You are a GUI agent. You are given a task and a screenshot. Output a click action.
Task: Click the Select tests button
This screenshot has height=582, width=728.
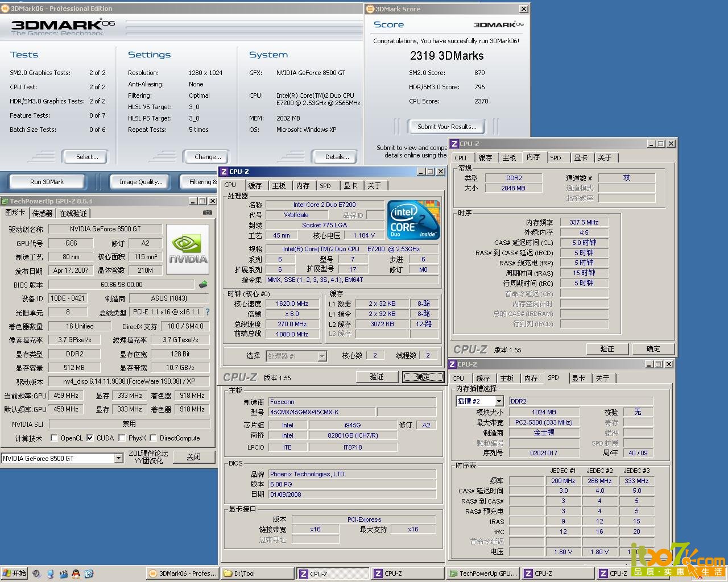[87, 157]
